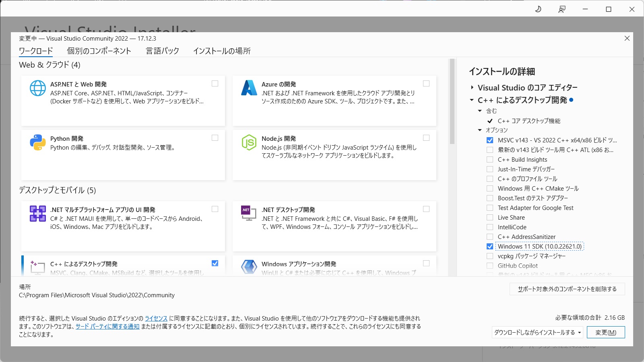Viewport: 644px width, 362px height.
Task: Click the ASP.NET globe icon
Action: tap(38, 88)
